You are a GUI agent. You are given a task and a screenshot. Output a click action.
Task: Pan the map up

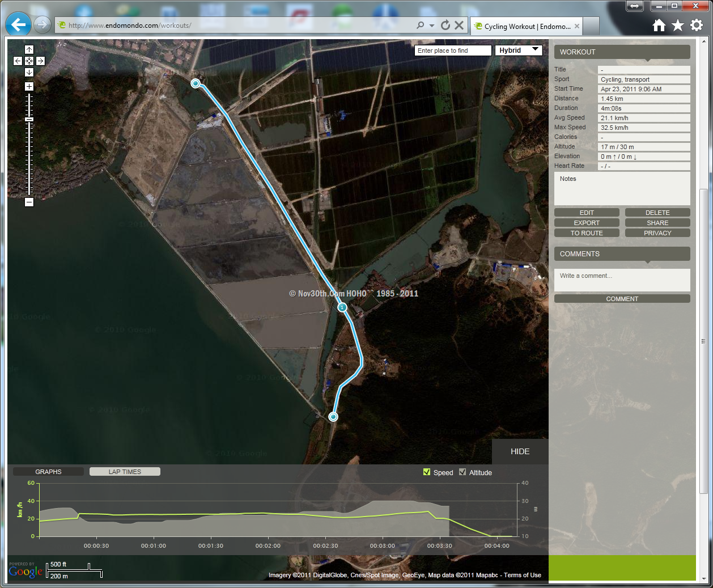pos(29,50)
